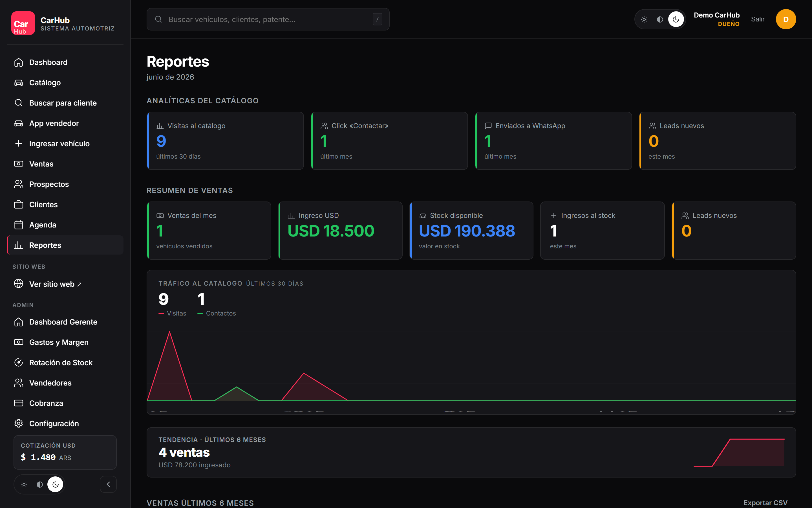Click the Agenda calendar icon
Screen dimensions: 812x508
pyautogui.click(x=18, y=225)
